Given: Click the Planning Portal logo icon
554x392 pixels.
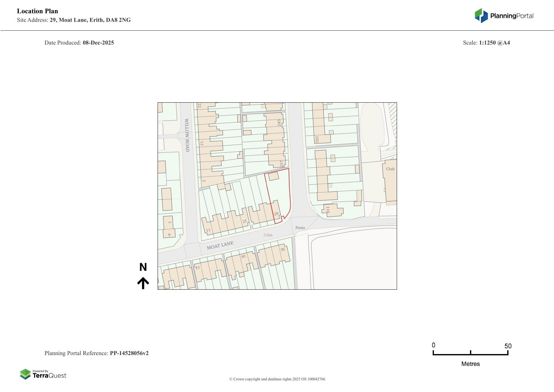Looking at the screenshot, I should coord(481,15).
